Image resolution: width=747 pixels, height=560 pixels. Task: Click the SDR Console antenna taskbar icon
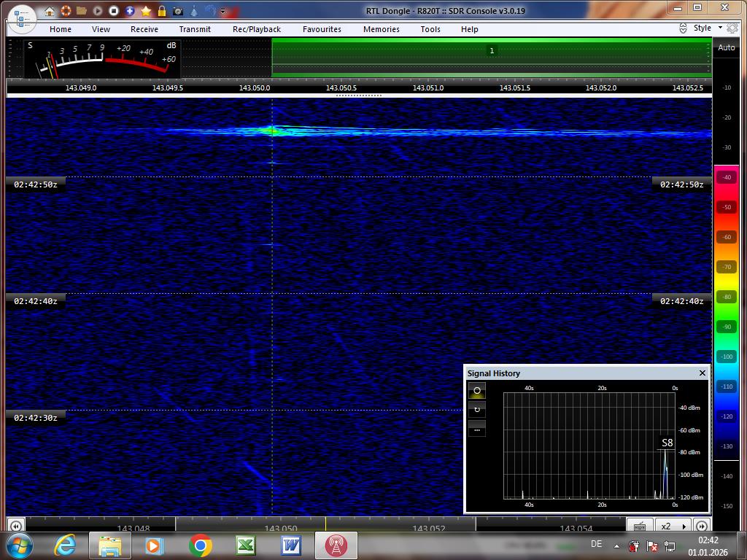pyautogui.click(x=336, y=545)
